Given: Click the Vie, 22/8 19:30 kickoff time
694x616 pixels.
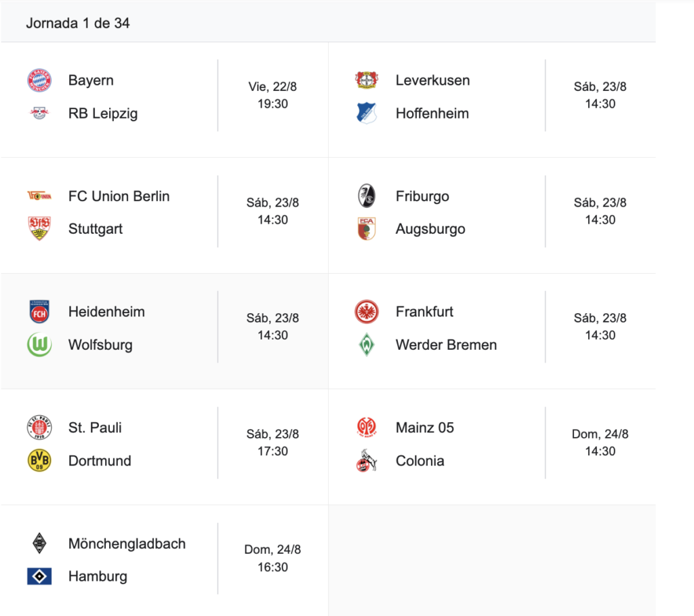Looking at the screenshot, I should click(x=272, y=95).
